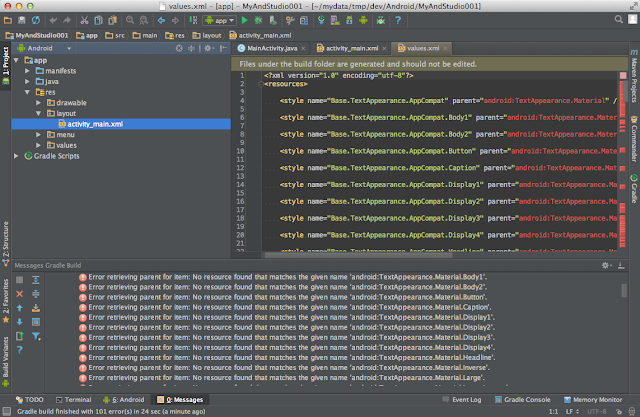Click the previous message up arrow
The height and width of the screenshot is (417, 640).
tap(19, 308)
